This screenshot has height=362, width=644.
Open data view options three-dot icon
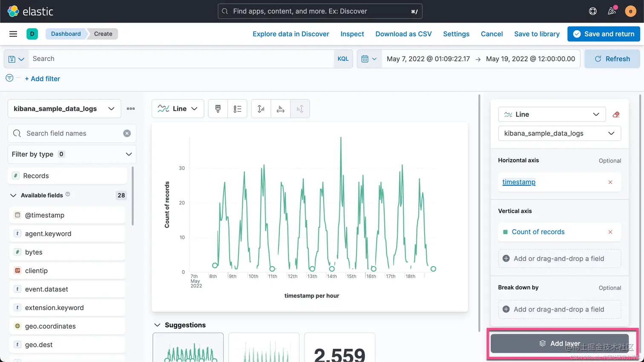pos(131,109)
